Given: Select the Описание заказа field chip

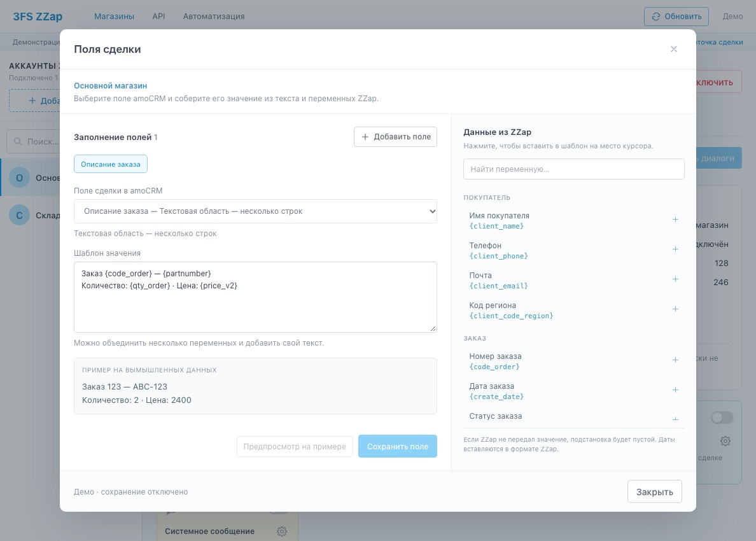Looking at the screenshot, I should click(111, 164).
